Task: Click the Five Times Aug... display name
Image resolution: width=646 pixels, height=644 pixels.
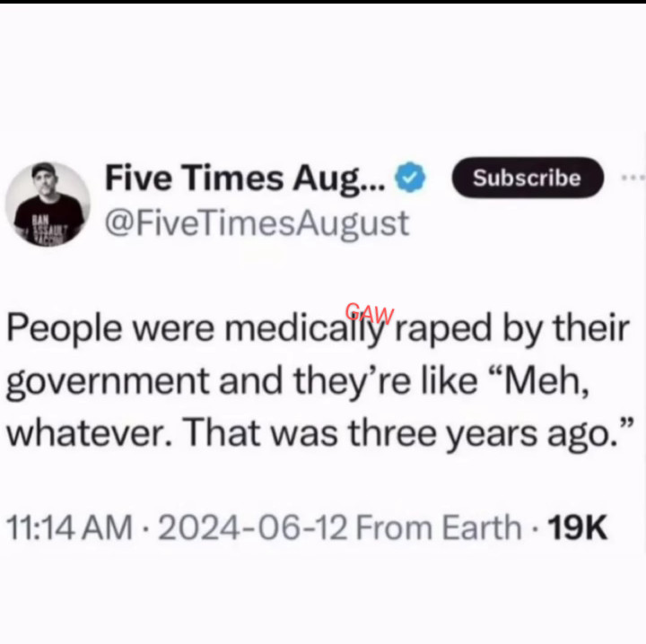Action: (245, 178)
